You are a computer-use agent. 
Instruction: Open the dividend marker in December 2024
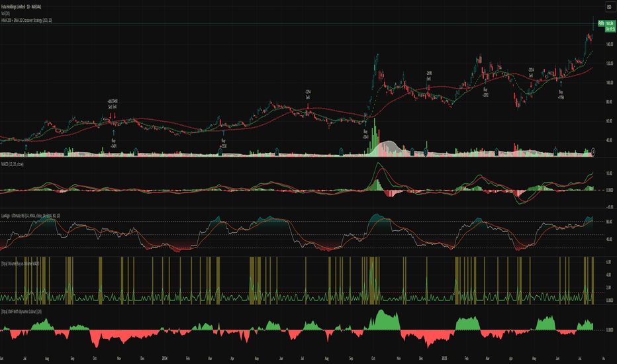426,152
